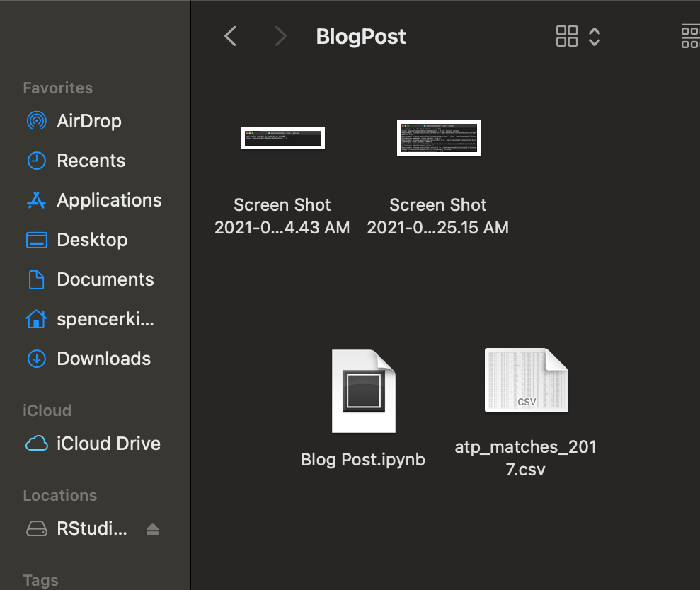Click the Locations section header
This screenshot has width=700, height=590.
click(x=60, y=495)
